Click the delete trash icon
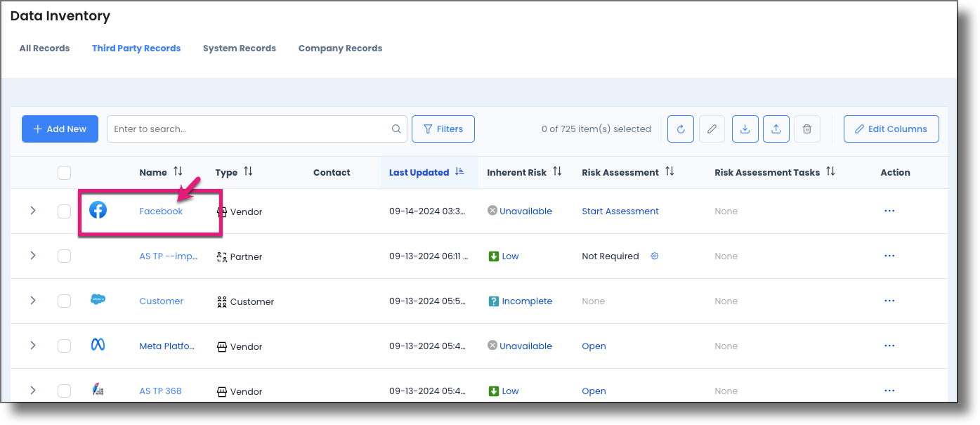Viewport: 980px width, 425px height. (806, 129)
